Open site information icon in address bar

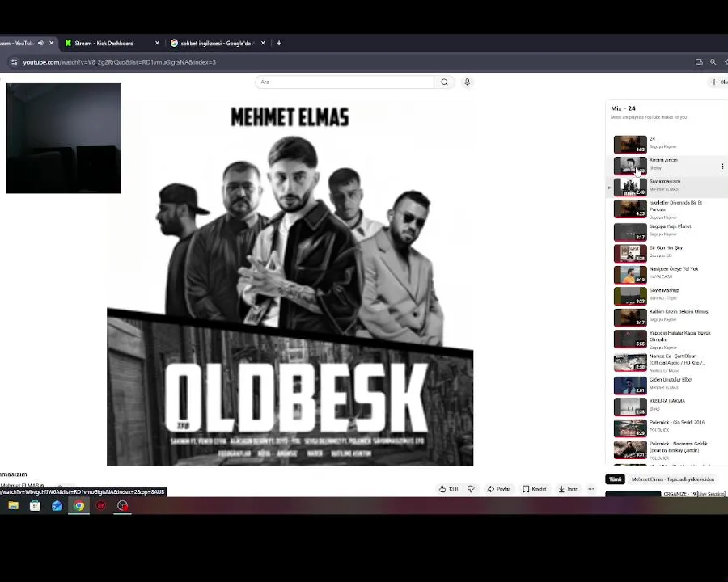pos(14,62)
